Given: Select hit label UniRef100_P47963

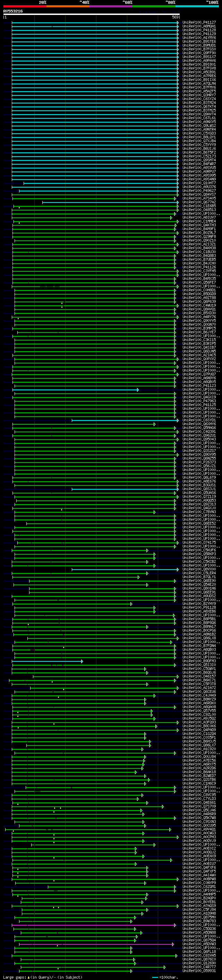Looking at the screenshot, I should [x=199, y=401].
